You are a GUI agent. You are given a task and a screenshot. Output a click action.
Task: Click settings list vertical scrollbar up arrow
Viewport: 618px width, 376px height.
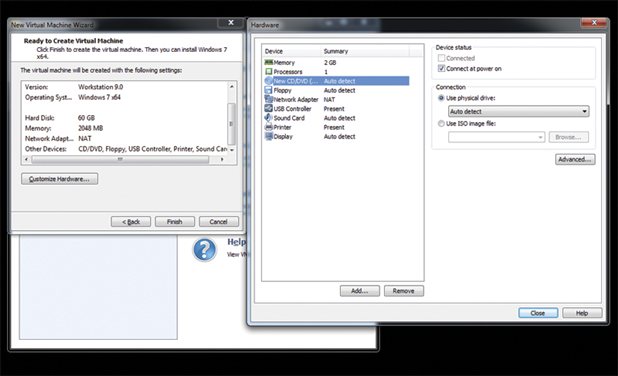(232, 86)
